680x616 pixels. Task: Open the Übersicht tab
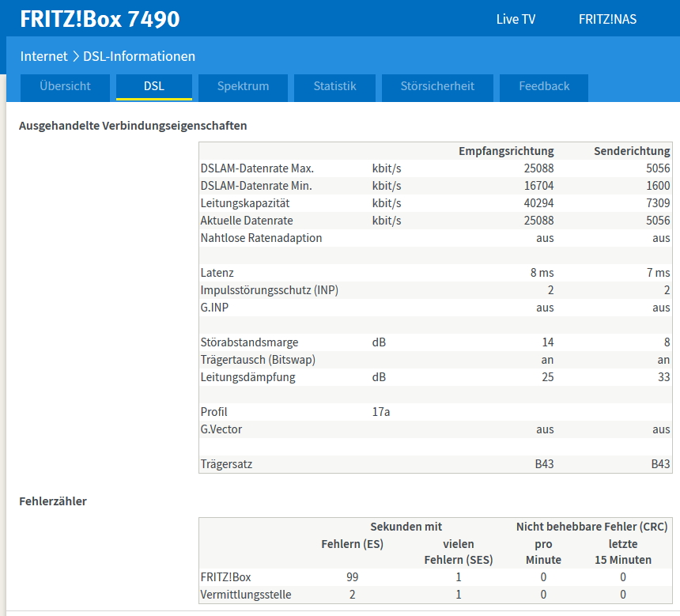coord(65,87)
